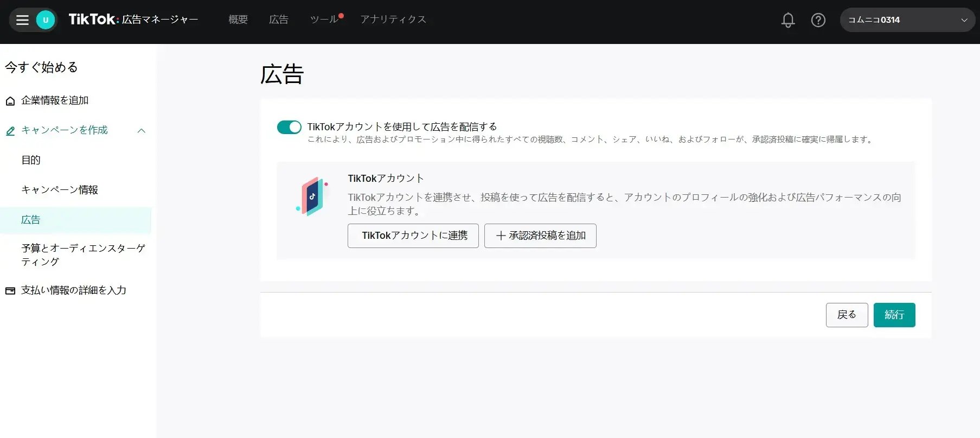The height and width of the screenshot is (438, 980).
Task: Click the green U user avatar
Action: [46, 20]
